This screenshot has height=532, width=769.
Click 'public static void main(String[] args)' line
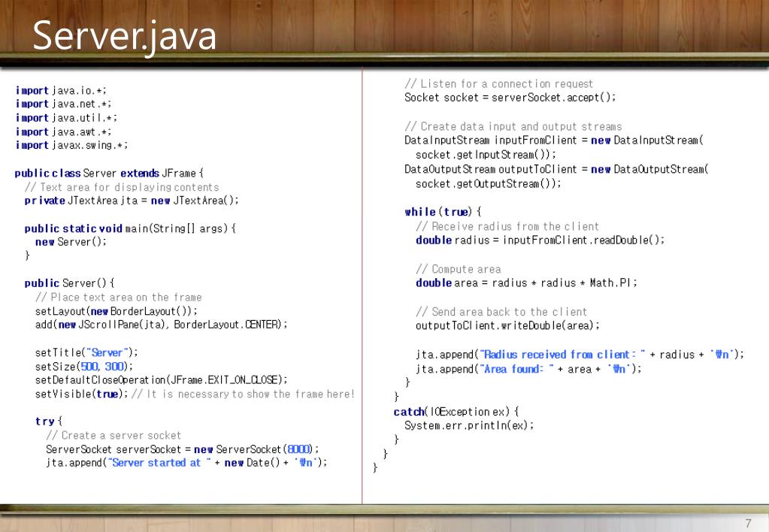coord(130,228)
